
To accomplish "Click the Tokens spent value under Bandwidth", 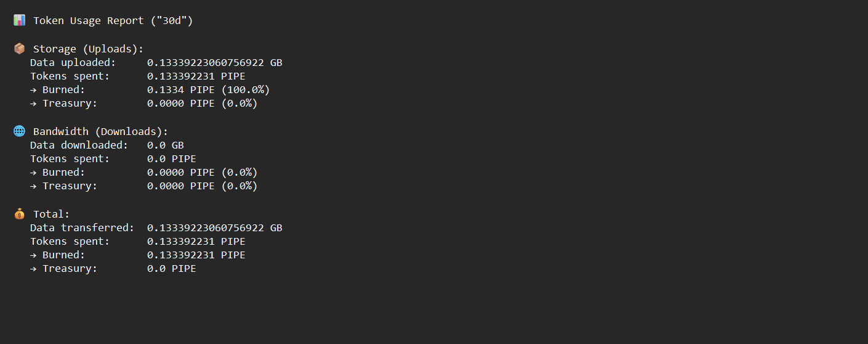I will [171, 159].
